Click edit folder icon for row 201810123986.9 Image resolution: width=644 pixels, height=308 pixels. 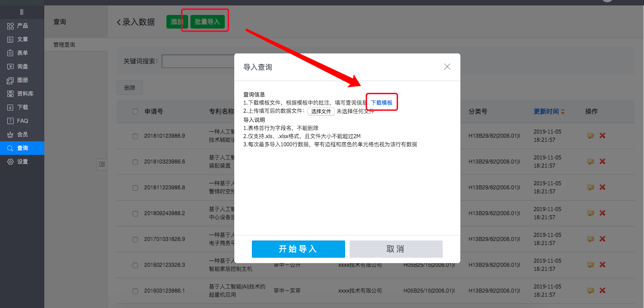591,135
